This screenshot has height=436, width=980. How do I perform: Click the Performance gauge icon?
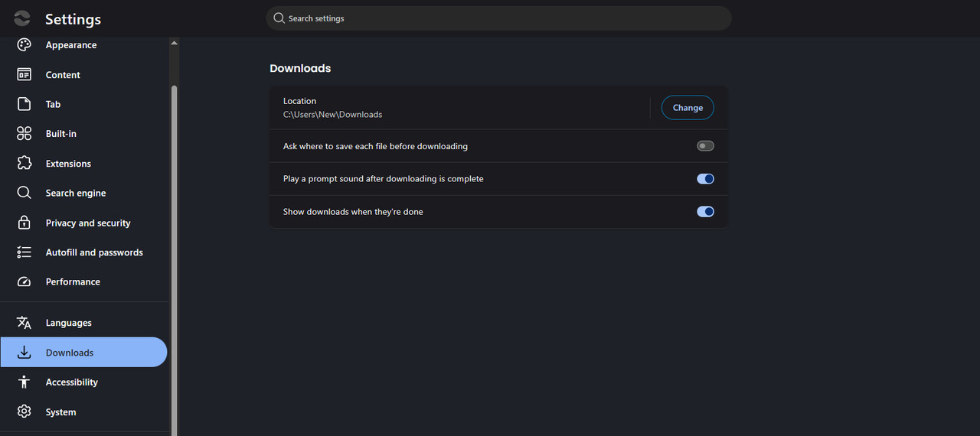tap(24, 281)
